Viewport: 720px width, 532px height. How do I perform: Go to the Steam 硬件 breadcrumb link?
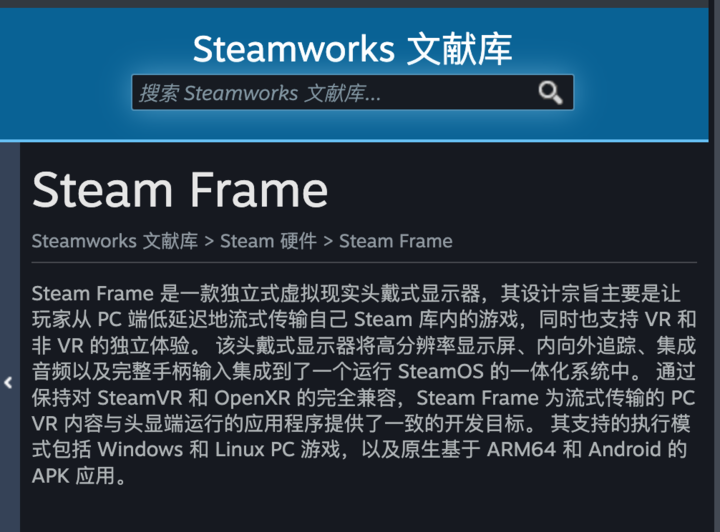click(268, 241)
